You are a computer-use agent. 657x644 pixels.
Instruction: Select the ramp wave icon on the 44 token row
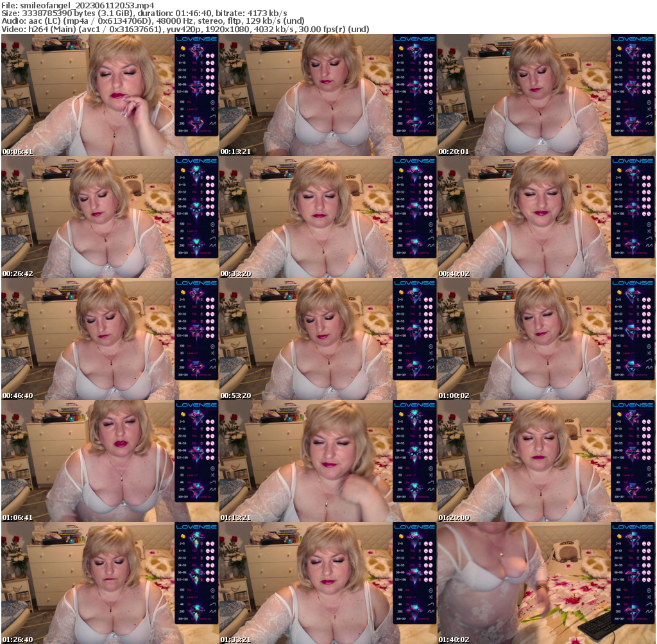tap(212, 116)
